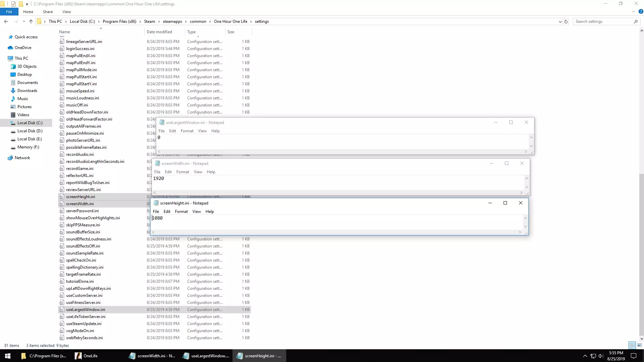Open Downloads folder in sidebar

pyautogui.click(x=27, y=91)
